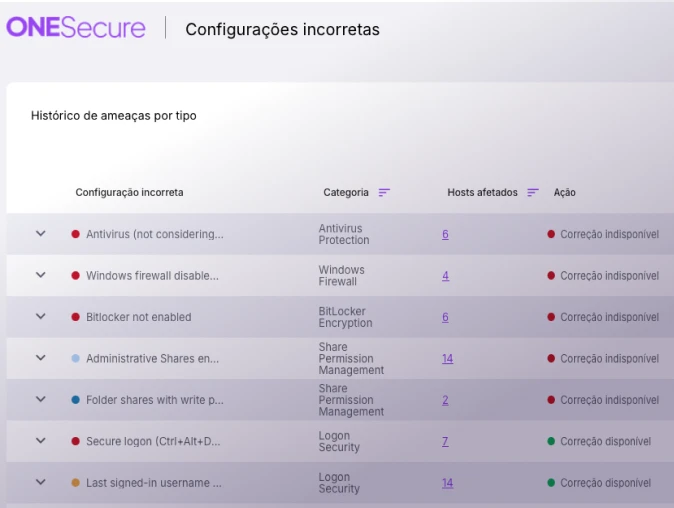The height and width of the screenshot is (508, 674).
Task: Click Correção disponível for Secure logon
Action: coord(605,441)
